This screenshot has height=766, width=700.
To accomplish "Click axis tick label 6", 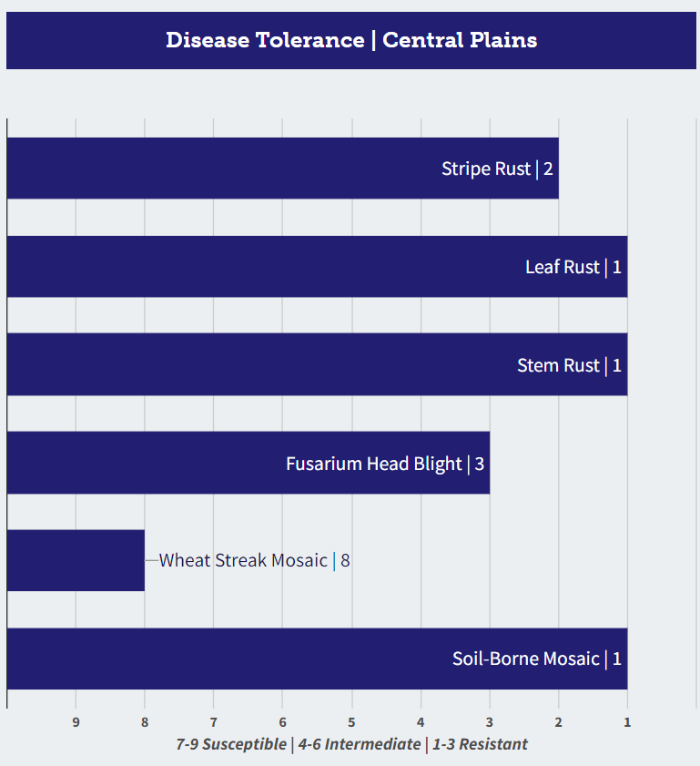I will pyautogui.click(x=282, y=722).
